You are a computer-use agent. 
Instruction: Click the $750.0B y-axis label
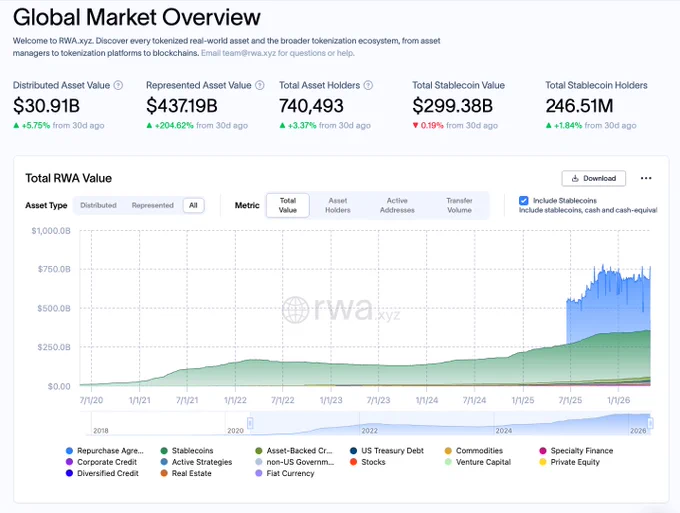(x=54, y=269)
